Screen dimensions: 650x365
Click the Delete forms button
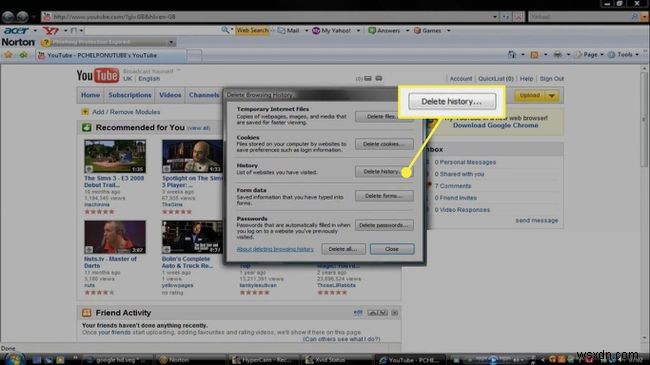tap(384, 196)
